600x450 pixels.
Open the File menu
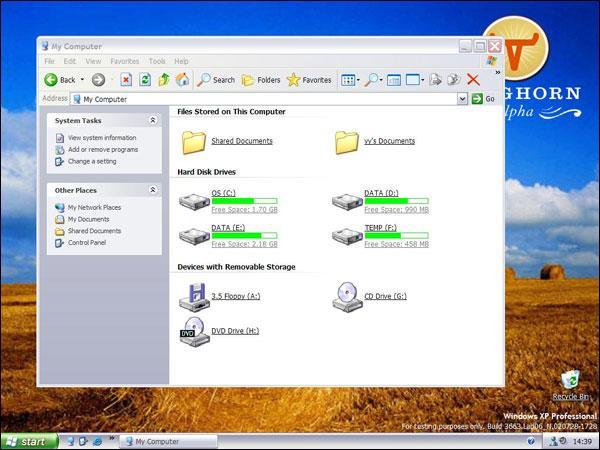(x=49, y=61)
